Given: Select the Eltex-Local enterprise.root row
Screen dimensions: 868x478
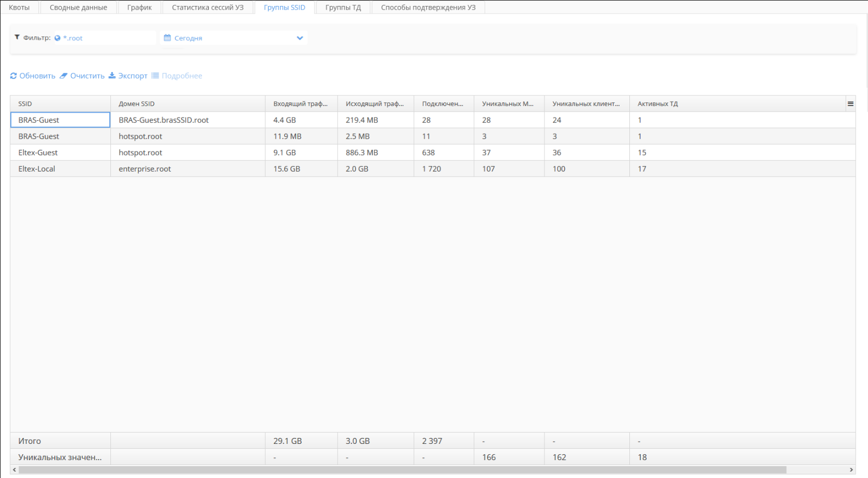Looking at the screenshot, I should 144,169.
